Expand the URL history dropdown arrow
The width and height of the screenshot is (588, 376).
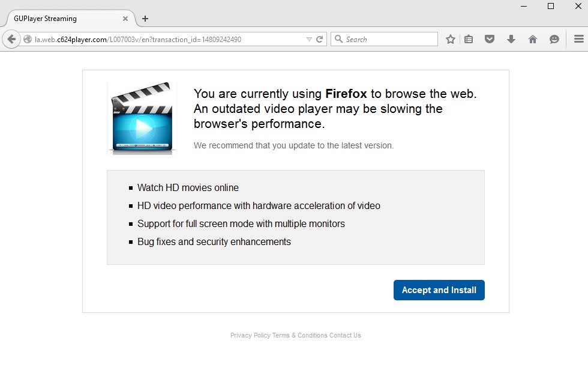point(309,40)
